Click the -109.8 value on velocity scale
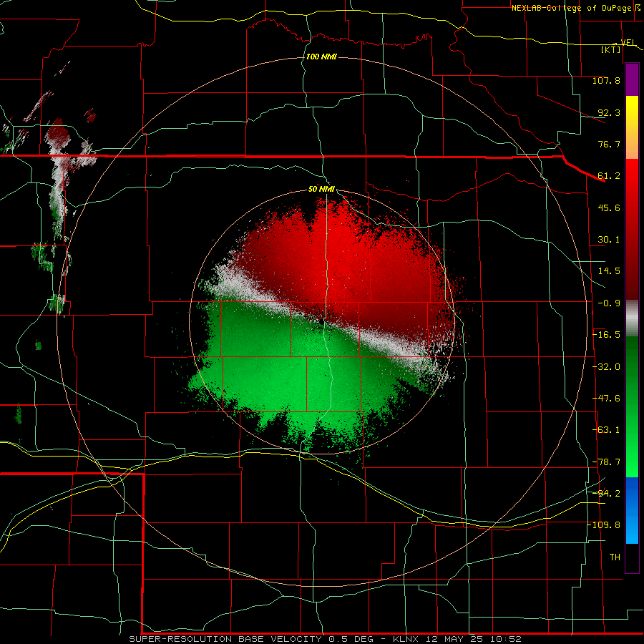Screen dimensions: 644x644 604,525
